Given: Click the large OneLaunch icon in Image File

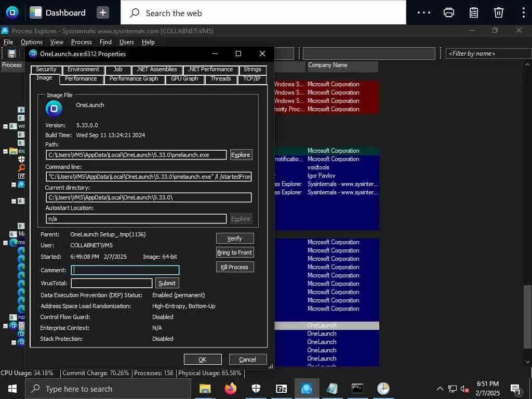Looking at the screenshot, I should (x=54, y=109).
